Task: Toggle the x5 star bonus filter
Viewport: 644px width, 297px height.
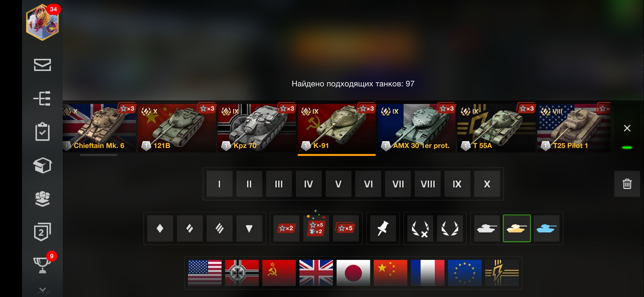Action: 346,228
